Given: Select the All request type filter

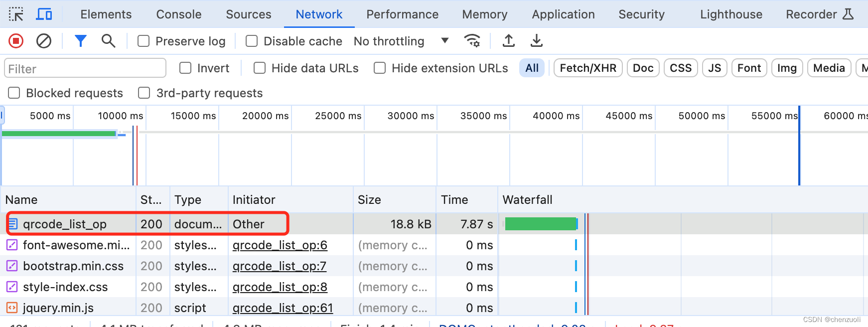Looking at the screenshot, I should pyautogui.click(x=532, y=68).
